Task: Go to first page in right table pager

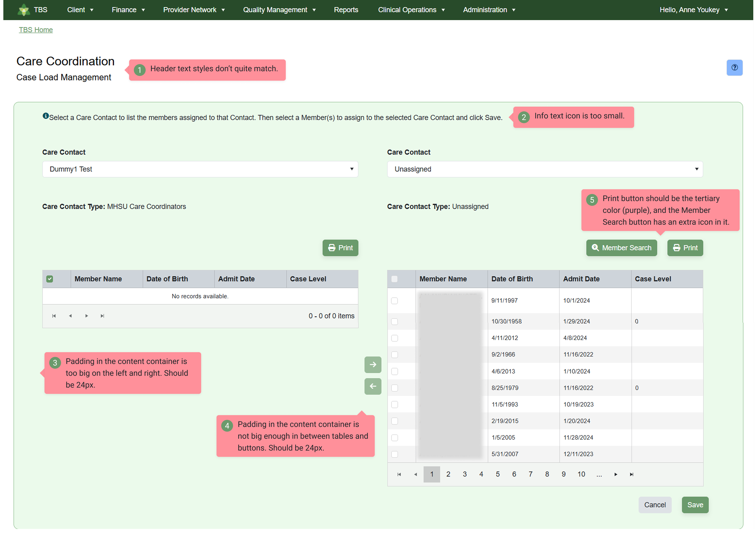Action: pyautogui.click(x=399, y=474)
